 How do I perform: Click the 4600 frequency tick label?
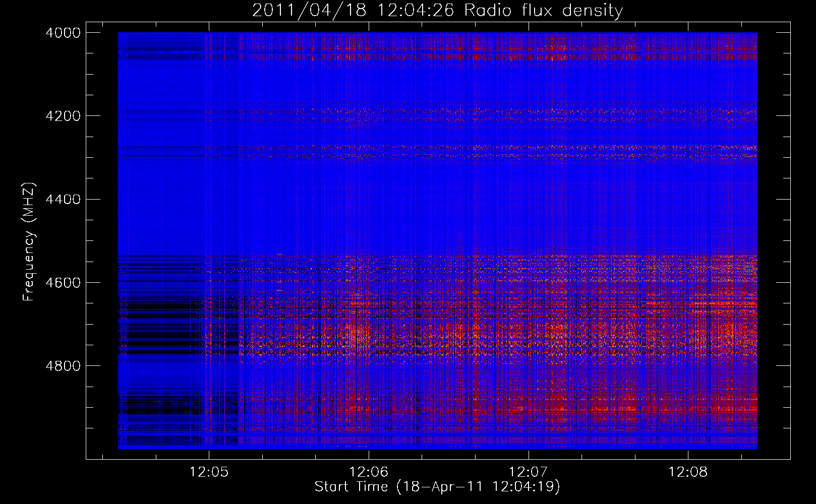[x=63, y=283]
